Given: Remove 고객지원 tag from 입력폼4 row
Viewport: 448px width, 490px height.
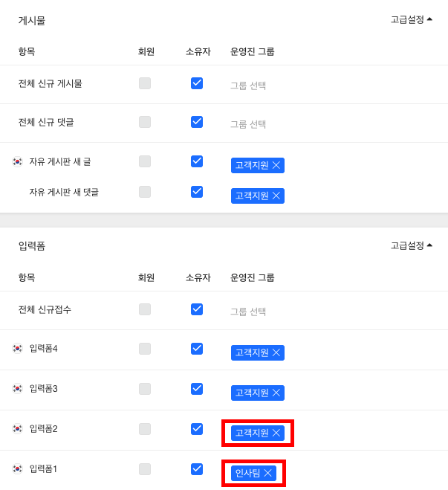Looking at the screenshot, I should 276,352.
